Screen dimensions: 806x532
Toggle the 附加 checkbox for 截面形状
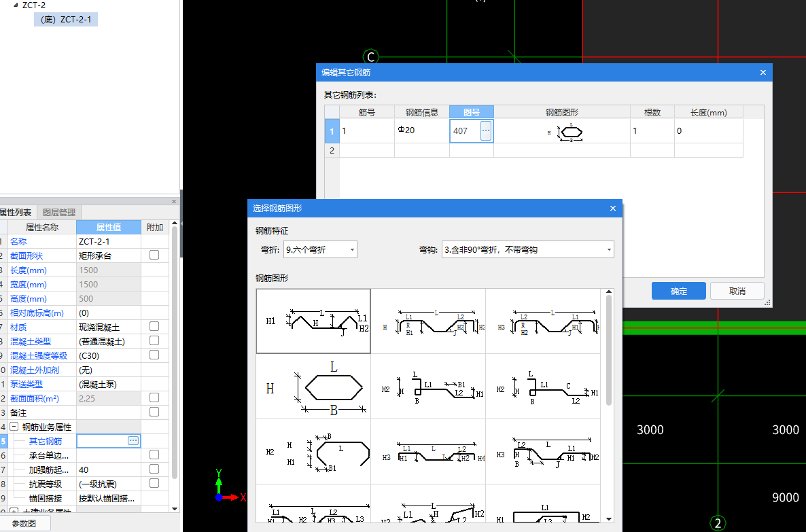point(154,255)
